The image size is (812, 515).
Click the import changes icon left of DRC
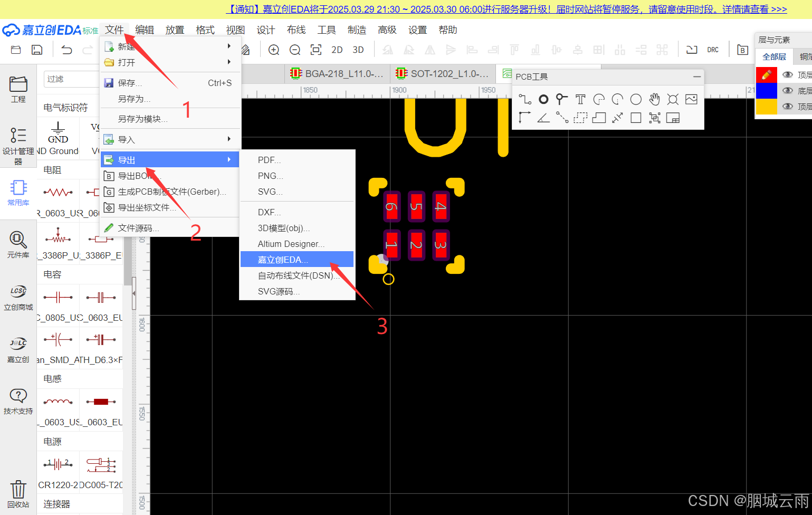click(692, 50)
